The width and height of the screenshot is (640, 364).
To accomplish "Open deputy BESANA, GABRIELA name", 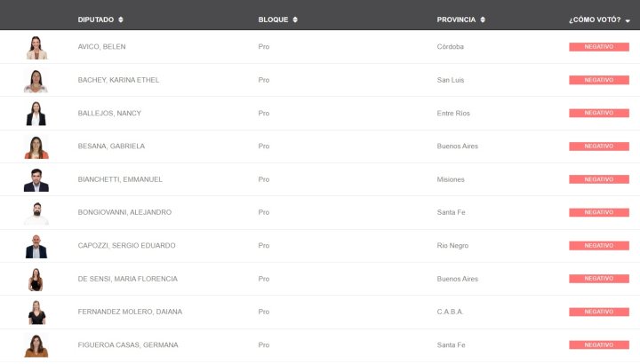I will [x=111, y=146].
